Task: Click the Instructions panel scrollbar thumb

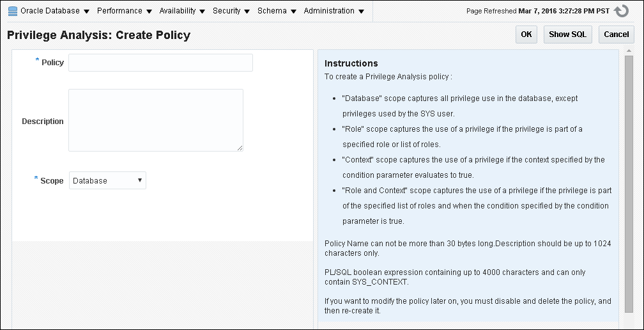Action: pyautogui.click(x=629, y=185)
